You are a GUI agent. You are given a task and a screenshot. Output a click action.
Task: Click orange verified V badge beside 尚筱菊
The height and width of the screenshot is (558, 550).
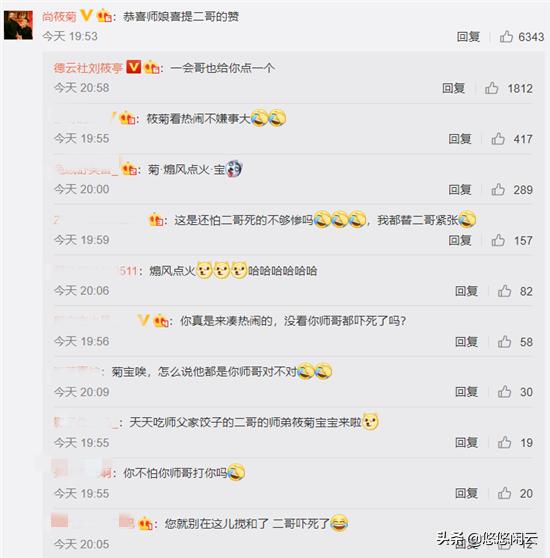[86, 16]
